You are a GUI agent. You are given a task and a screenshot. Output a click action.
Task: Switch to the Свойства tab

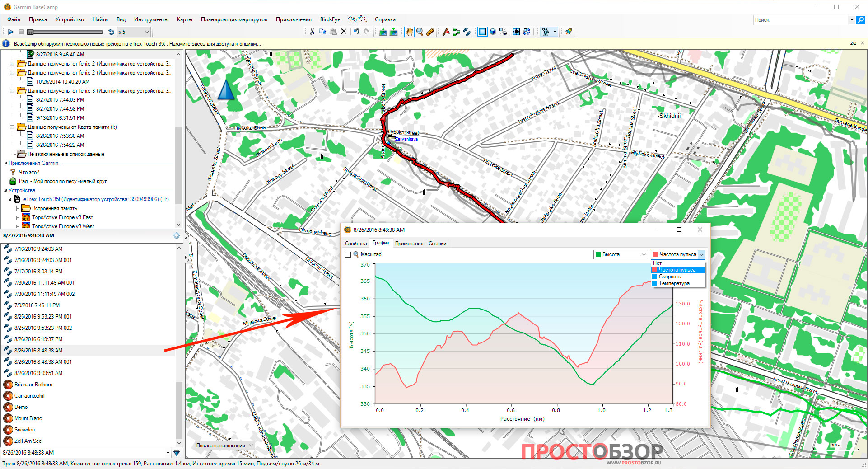coord(356,244)
